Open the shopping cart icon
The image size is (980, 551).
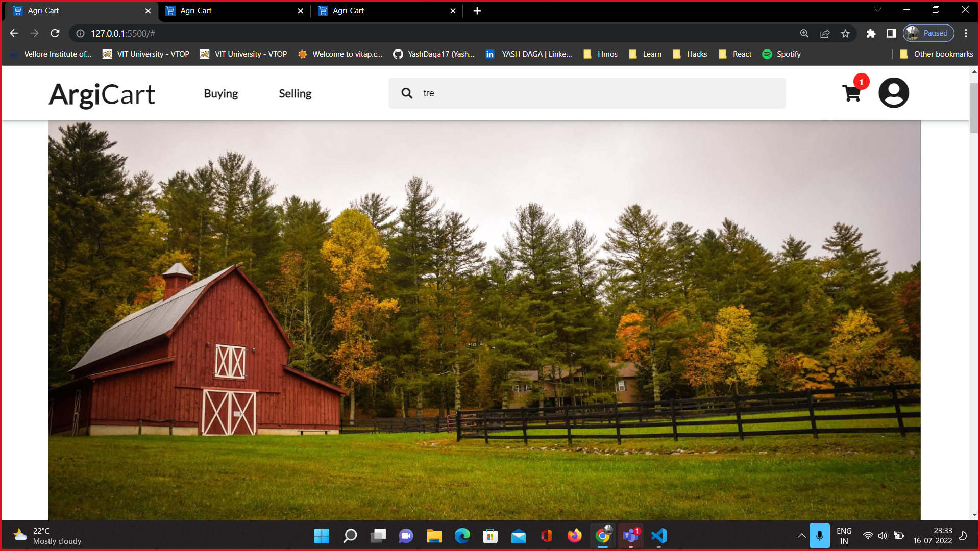[x=851, y=93]
